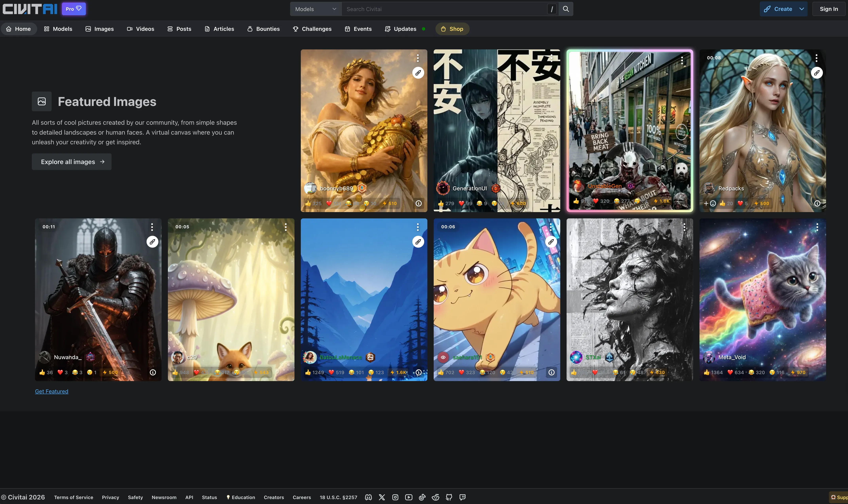848x504 pixels.
Task: Click the Reddit icon in footer
Action: [435, 497]
